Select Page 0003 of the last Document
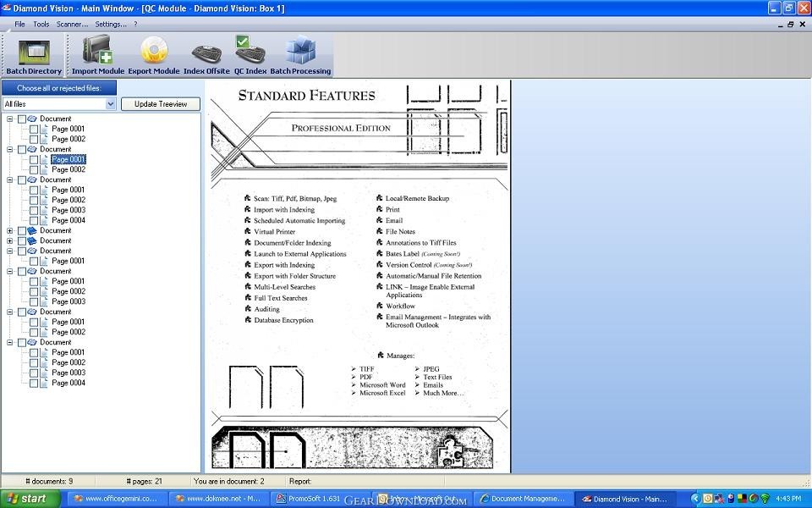 (69, 373)
